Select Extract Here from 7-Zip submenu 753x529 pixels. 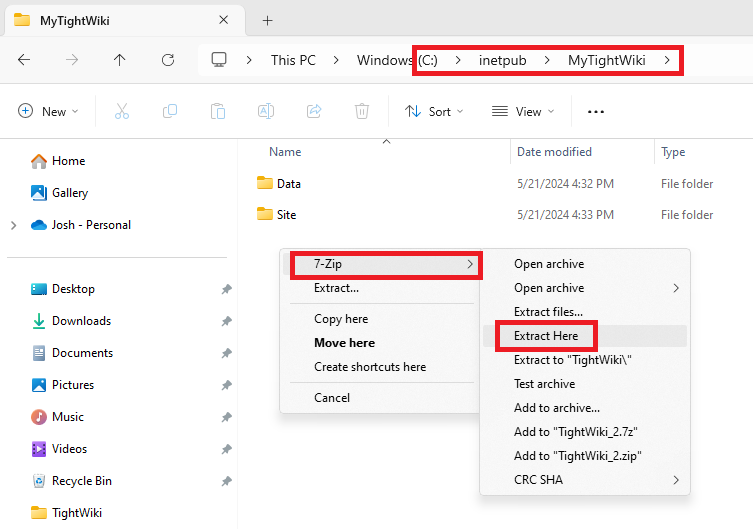click(545, 336)
